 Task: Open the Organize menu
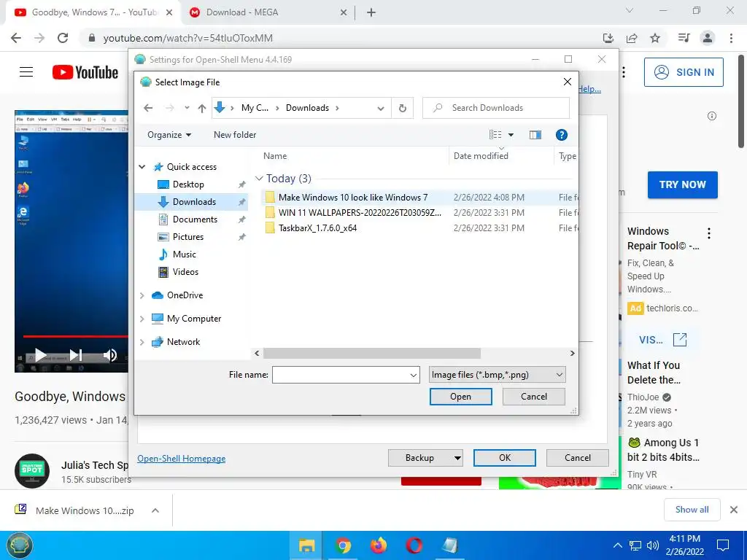[169, 135]
